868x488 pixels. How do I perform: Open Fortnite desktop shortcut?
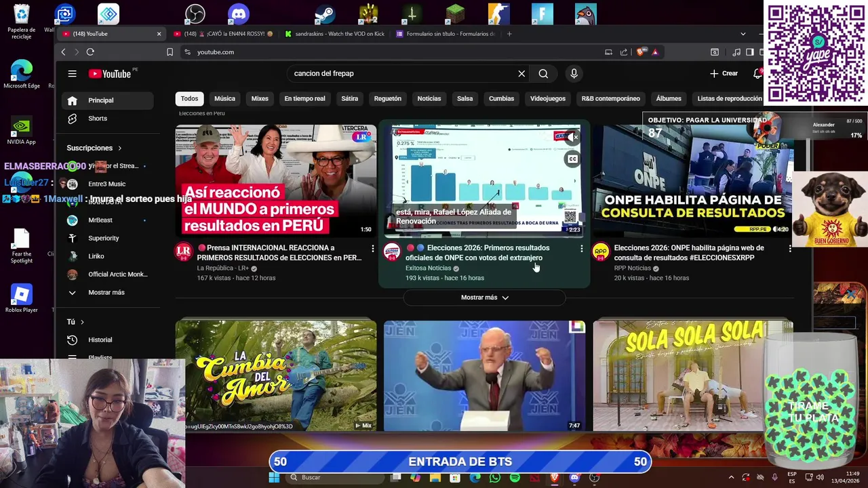(x=542, y=14)
